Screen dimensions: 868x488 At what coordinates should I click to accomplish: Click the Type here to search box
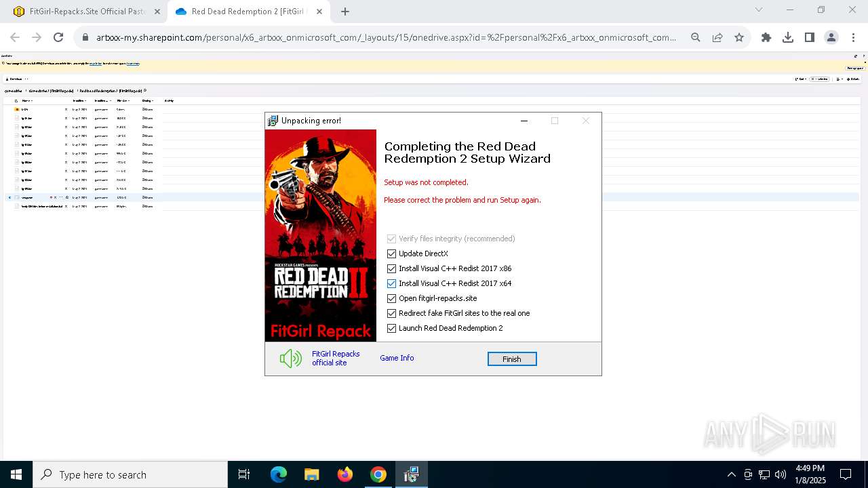click(130, 474)
